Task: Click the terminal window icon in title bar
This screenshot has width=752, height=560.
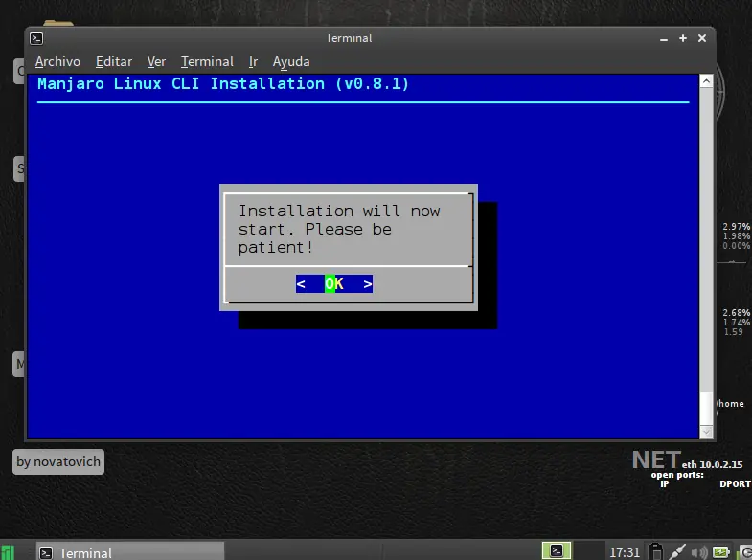Action: click(36, 38)
